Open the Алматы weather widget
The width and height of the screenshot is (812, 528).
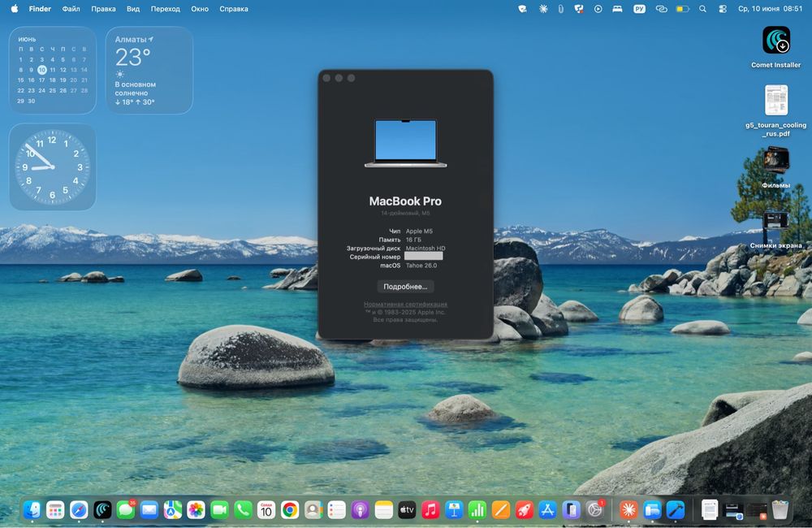(149, 70)
